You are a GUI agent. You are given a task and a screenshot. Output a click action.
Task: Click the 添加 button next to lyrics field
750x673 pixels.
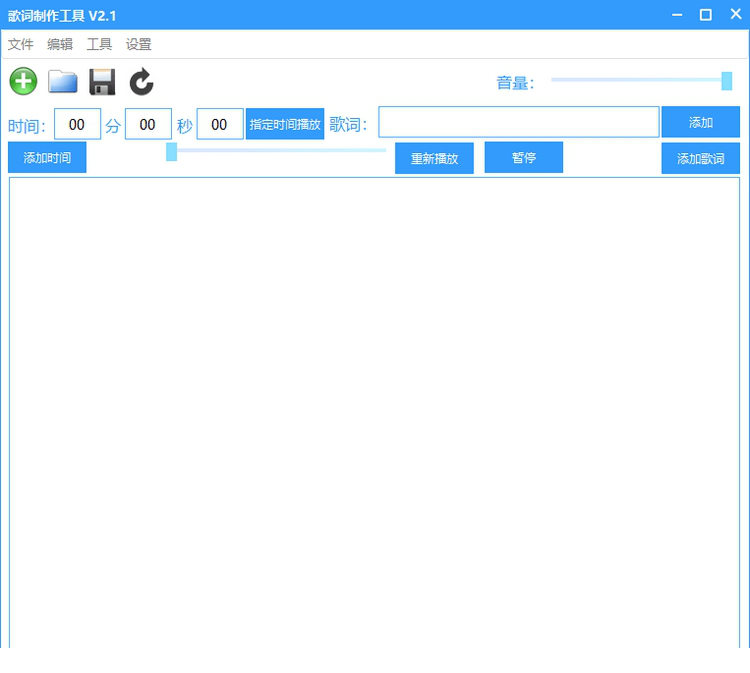pos(700,122)
